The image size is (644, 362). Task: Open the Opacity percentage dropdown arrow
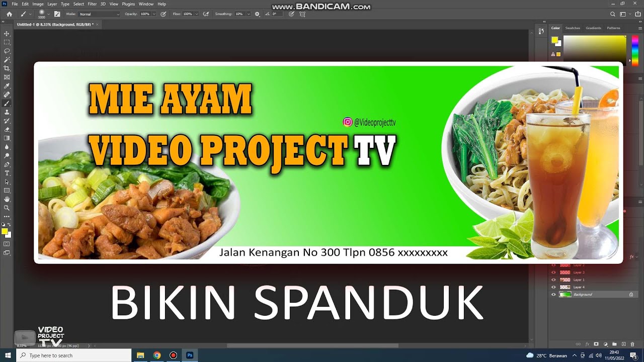pyautogui.click(x=153, y=14)
